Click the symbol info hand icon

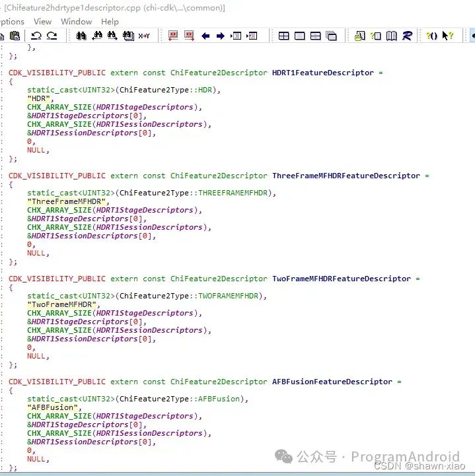[360, 36]
